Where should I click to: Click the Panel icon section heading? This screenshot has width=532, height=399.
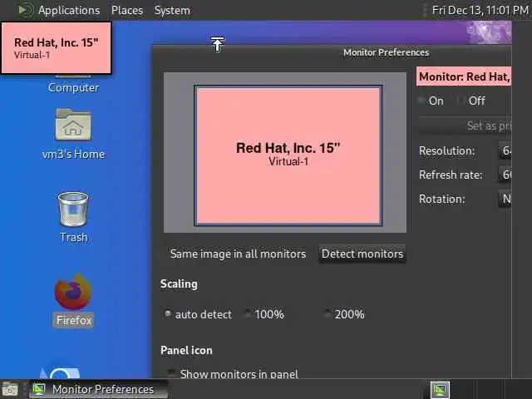point(186,351)
